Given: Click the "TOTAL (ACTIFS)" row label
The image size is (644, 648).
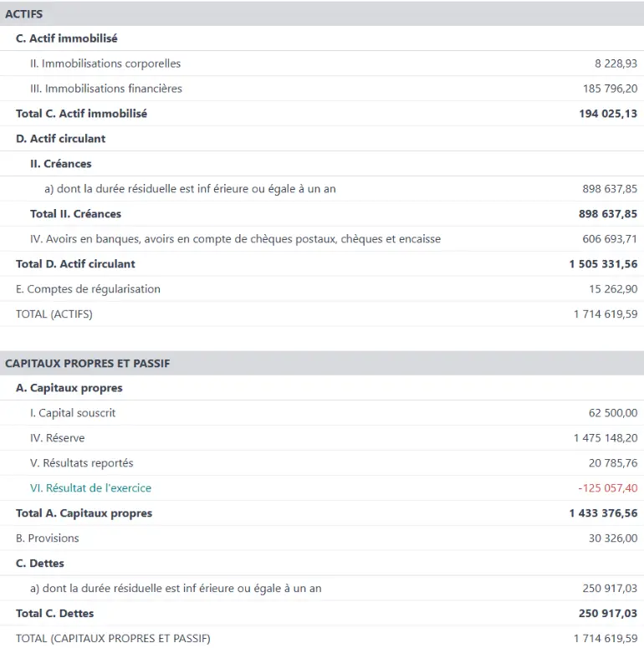Looking at the screenshot, I should (54, 314).
